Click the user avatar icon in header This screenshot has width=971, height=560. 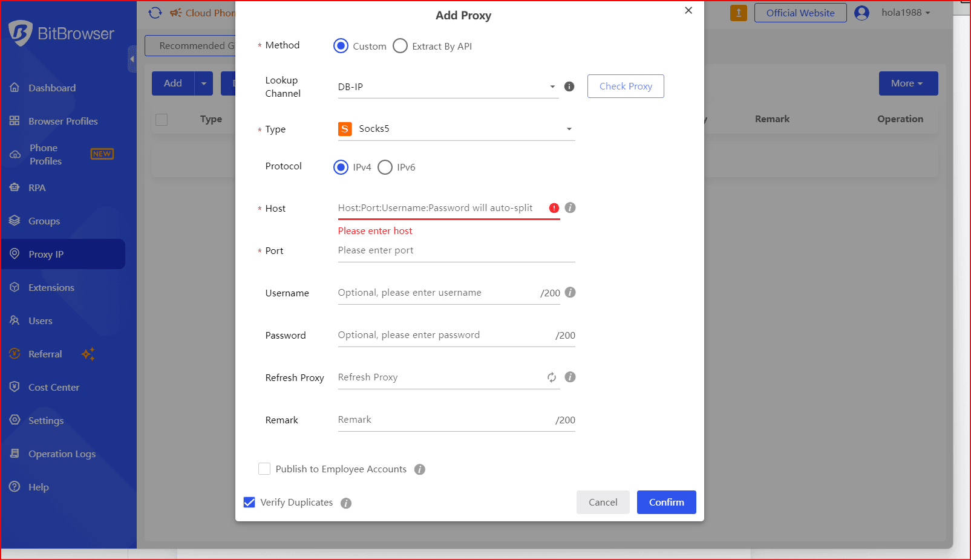click(861, 13)
